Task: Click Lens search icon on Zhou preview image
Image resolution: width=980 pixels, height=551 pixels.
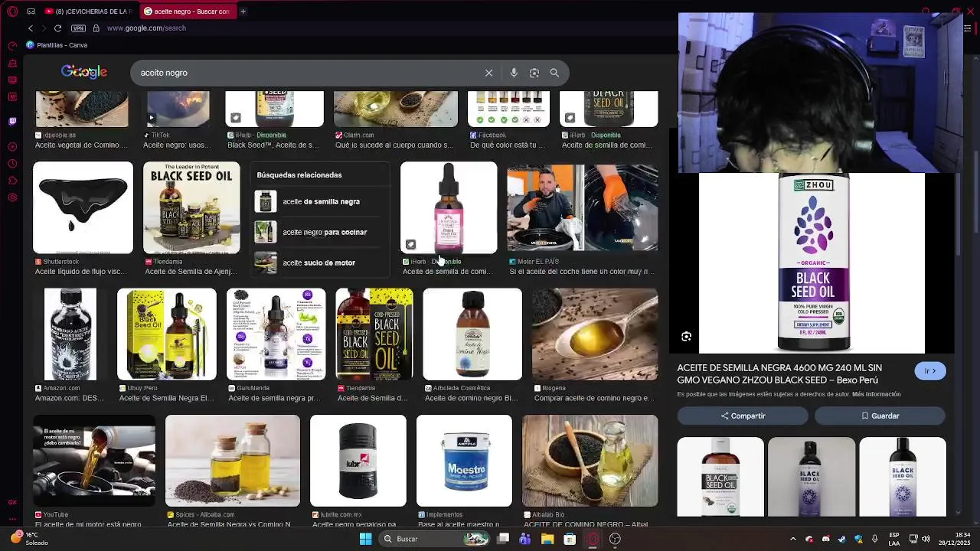Action: coord(686,337)
